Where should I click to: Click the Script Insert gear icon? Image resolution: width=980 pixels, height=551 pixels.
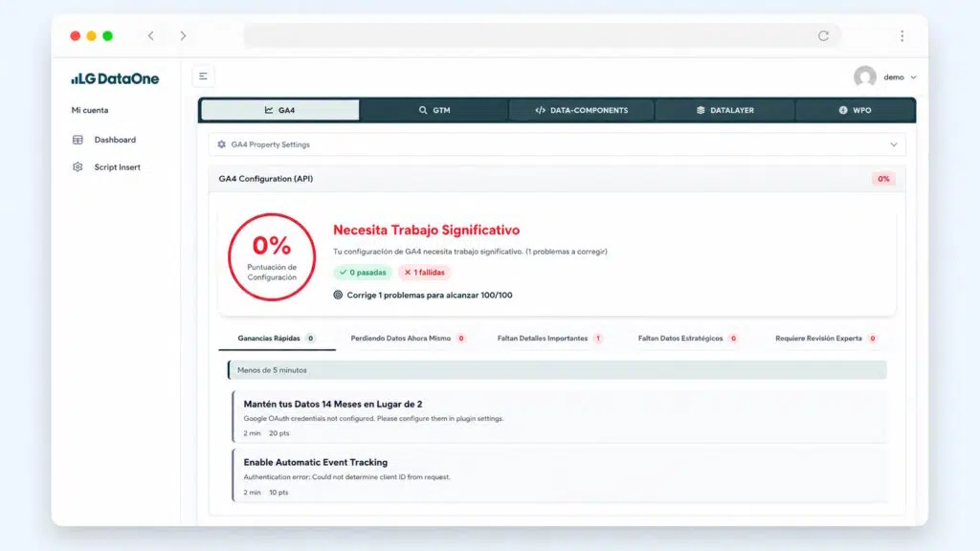78,166
